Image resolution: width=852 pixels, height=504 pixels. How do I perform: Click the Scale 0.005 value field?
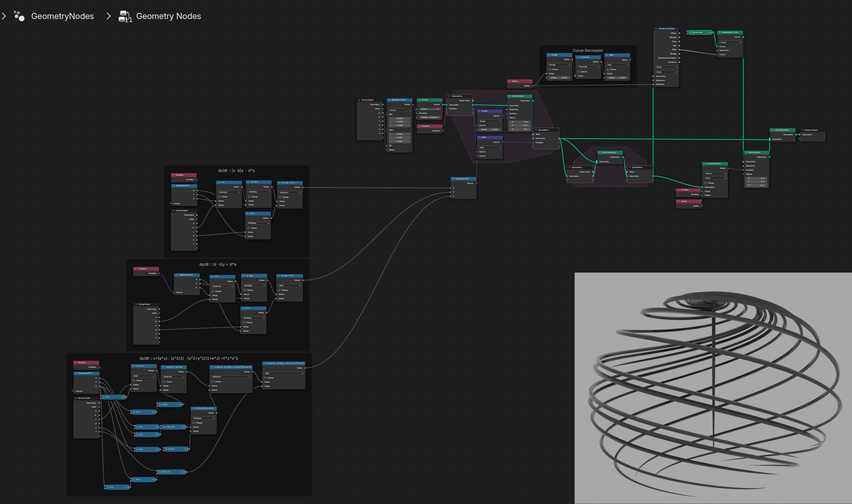pyautogui.click(x=490, y=130)
